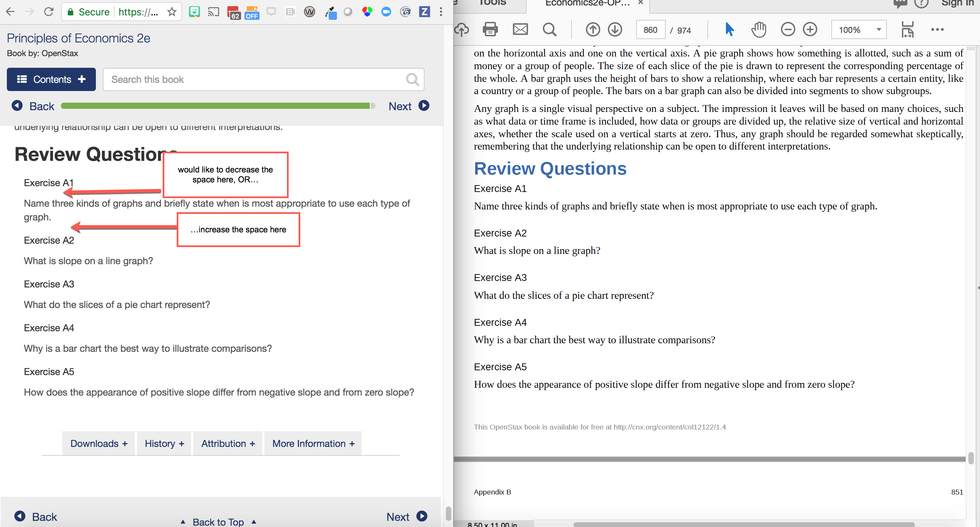980x527 pixels.
Task: Open the PDF toolbar three-dot overflow menu
Action: 938,29
